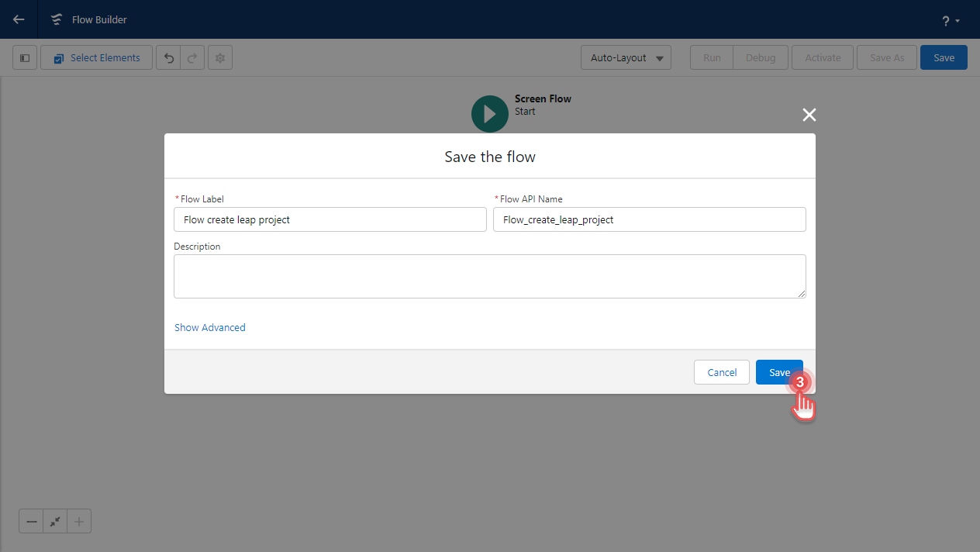Click inside the Description text area
This screenshot has height=552, width=980.
(x=489, y=275)
